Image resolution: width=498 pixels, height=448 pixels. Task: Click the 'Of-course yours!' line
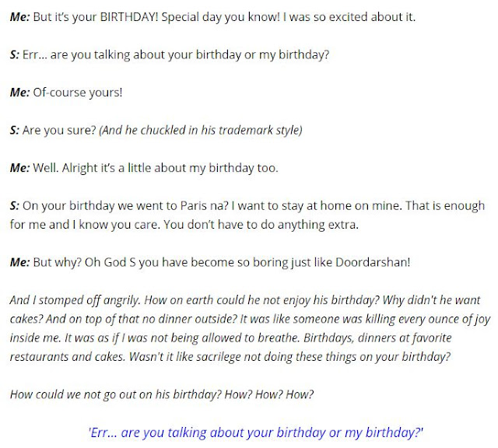coord(78,93)
